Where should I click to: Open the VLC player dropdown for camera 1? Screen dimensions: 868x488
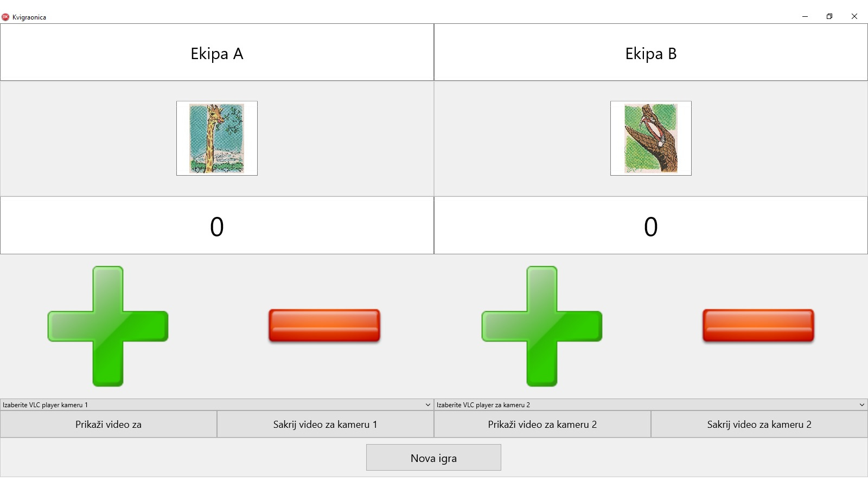pos(216,404)
